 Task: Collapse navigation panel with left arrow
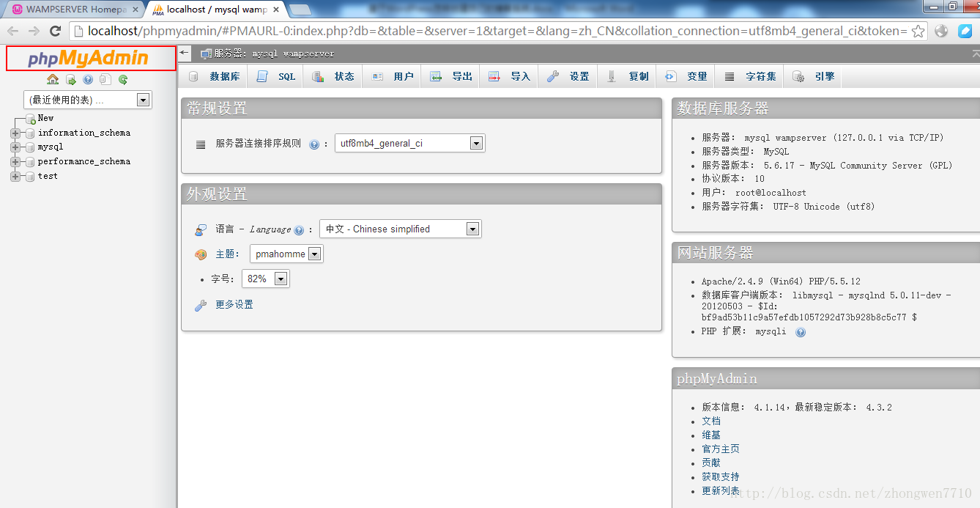[185, 53]
